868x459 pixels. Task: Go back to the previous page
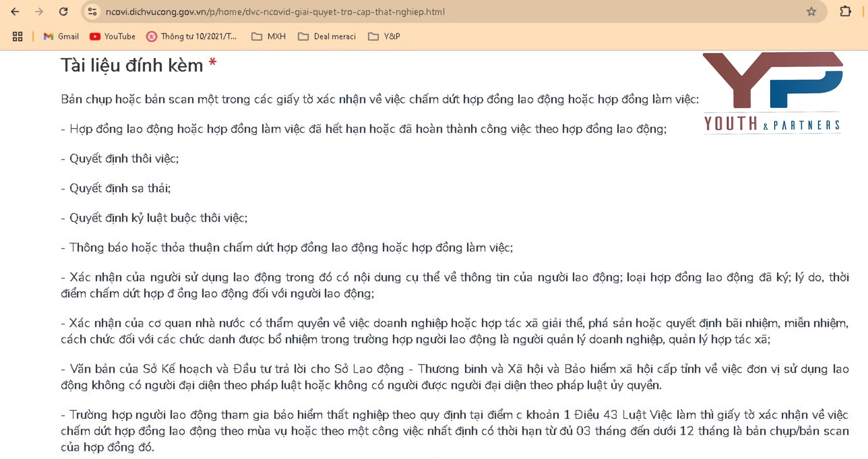pos(15,12)
